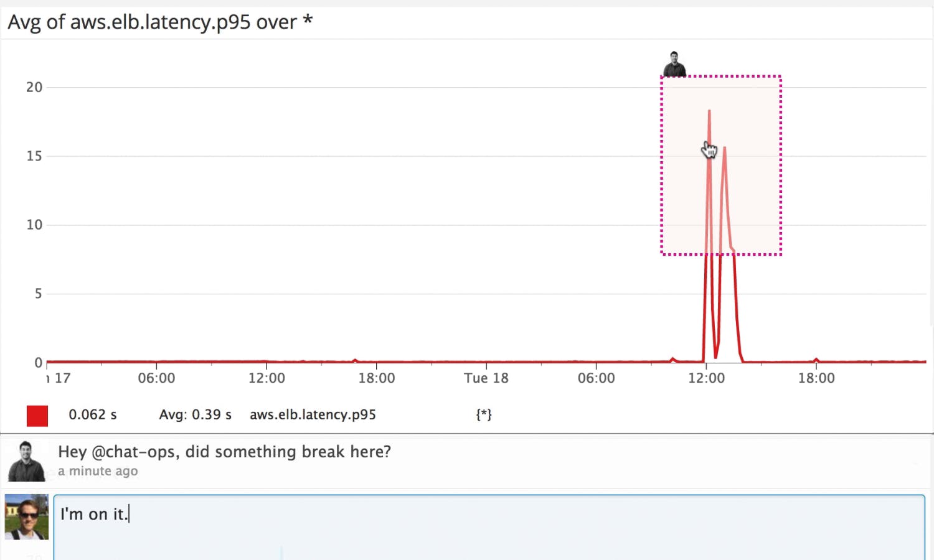Click the y-axis label 5
Image resolution: width=934 pixels, height=560 pixels.
[x=38, y=294]
